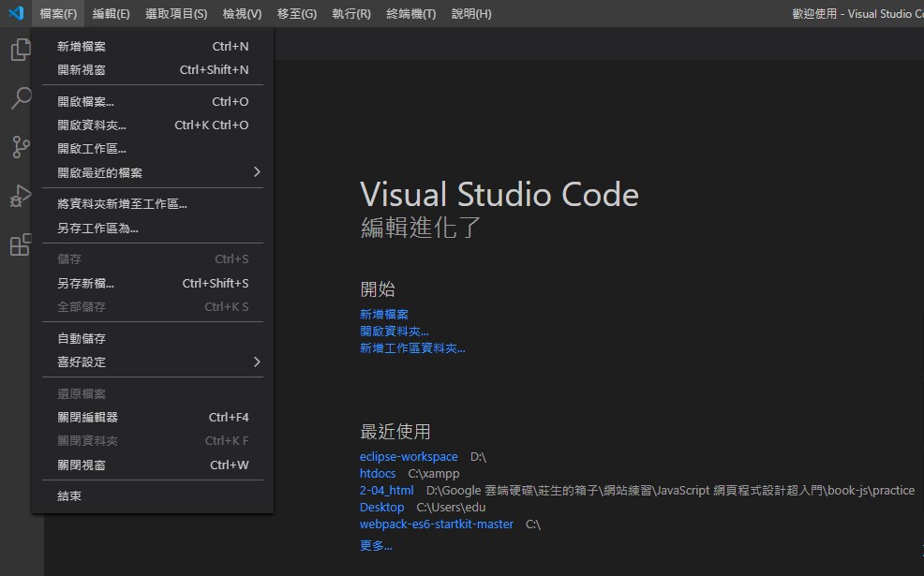Choose 新增檔案 in the File menu
The height and width of the screenshot is (576, 924).
153,47
